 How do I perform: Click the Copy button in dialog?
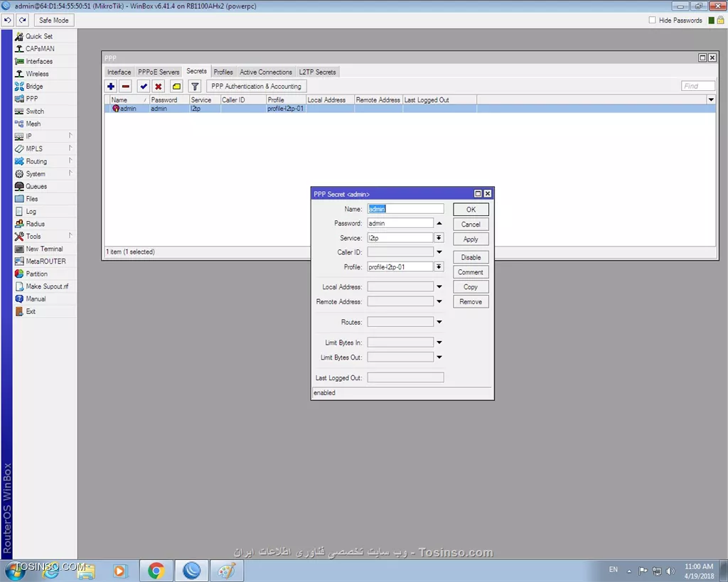[471, 287]
